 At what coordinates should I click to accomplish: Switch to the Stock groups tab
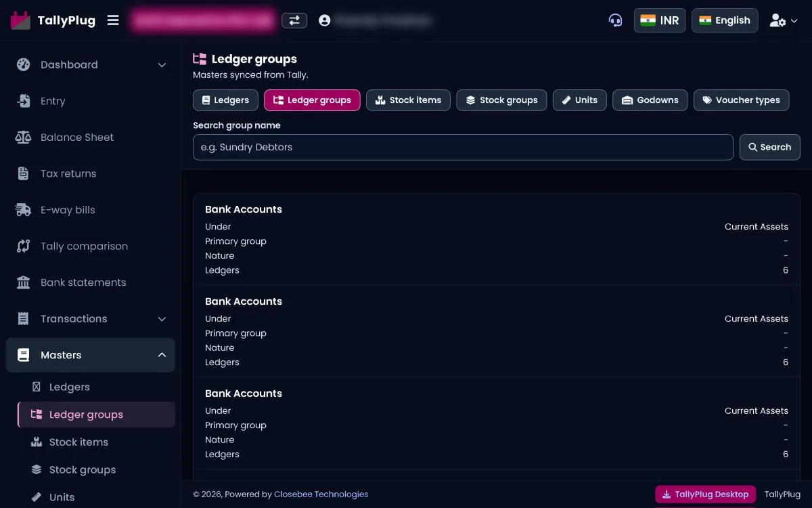pos(501,100)
